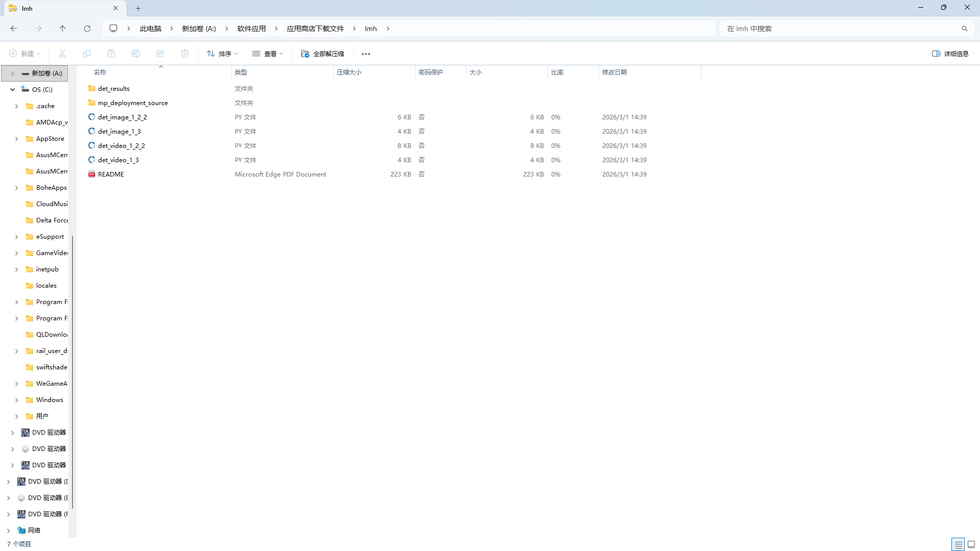This screenshot has height=551, width=980.
Task: Select the det_video_1_2_2 Python file icon
Action: (x=92, y=145)
